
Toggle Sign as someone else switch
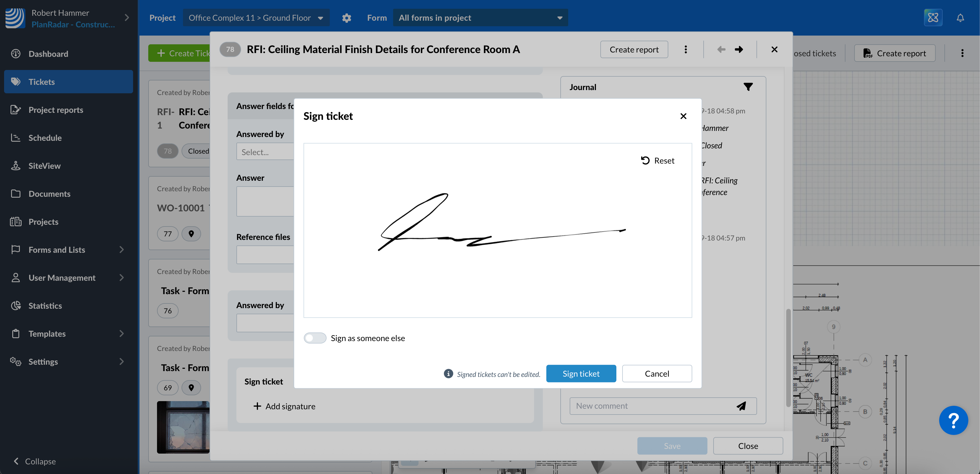point(315,338)
